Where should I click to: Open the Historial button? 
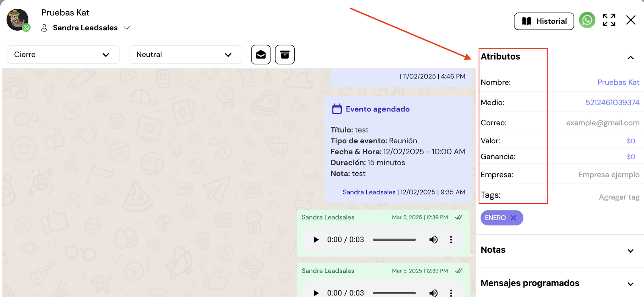(x=544, y=21)
